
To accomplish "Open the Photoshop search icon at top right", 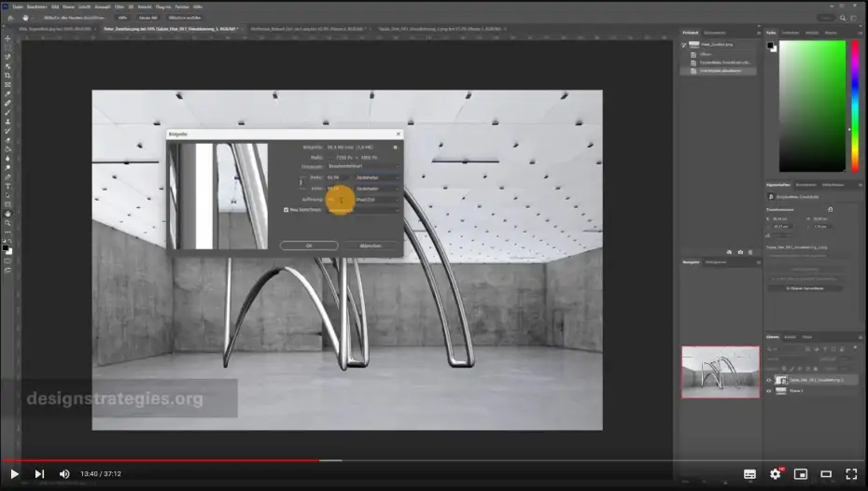I will pos(843,18).
